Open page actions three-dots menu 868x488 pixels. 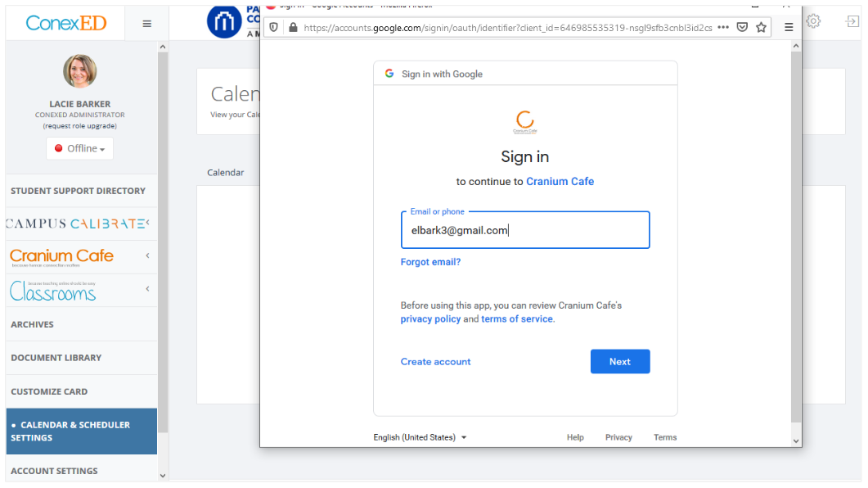723,27
